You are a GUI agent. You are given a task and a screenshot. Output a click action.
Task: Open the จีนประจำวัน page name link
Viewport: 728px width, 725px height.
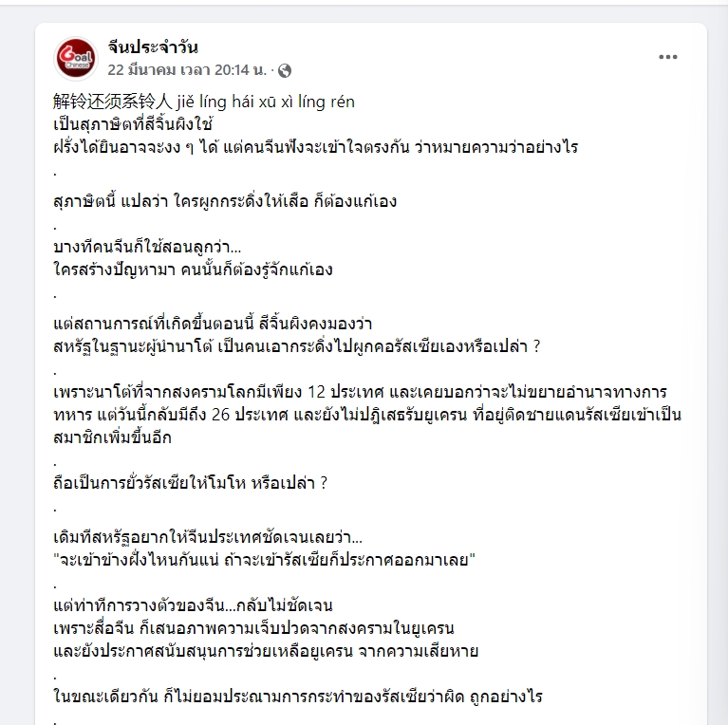[153, 46]
